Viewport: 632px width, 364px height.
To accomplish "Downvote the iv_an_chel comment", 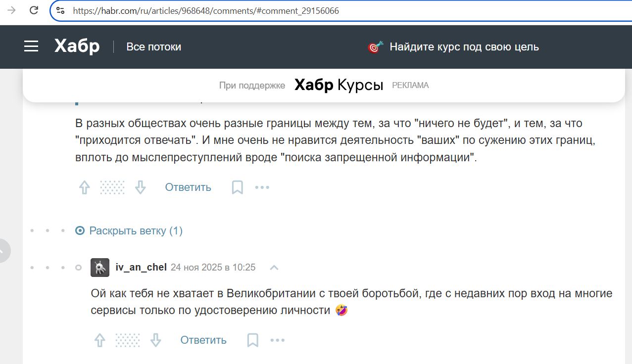I will click(x=156, y=340).
